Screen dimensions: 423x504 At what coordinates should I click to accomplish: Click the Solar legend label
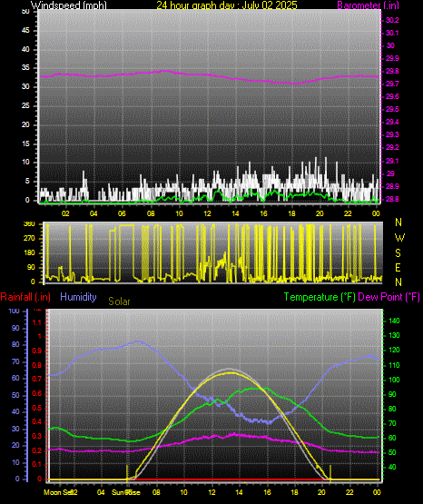coord(119,301)
